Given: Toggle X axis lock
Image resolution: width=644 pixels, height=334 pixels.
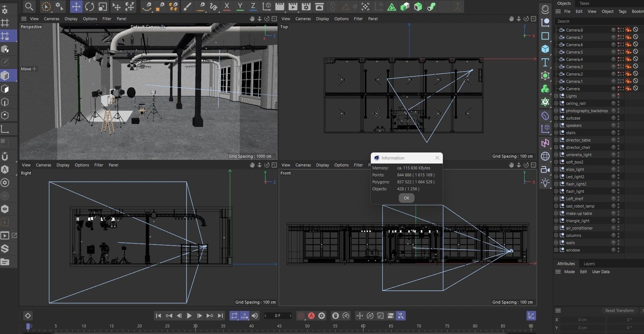Looking at the screenshot, I should [x=227, y=6].
